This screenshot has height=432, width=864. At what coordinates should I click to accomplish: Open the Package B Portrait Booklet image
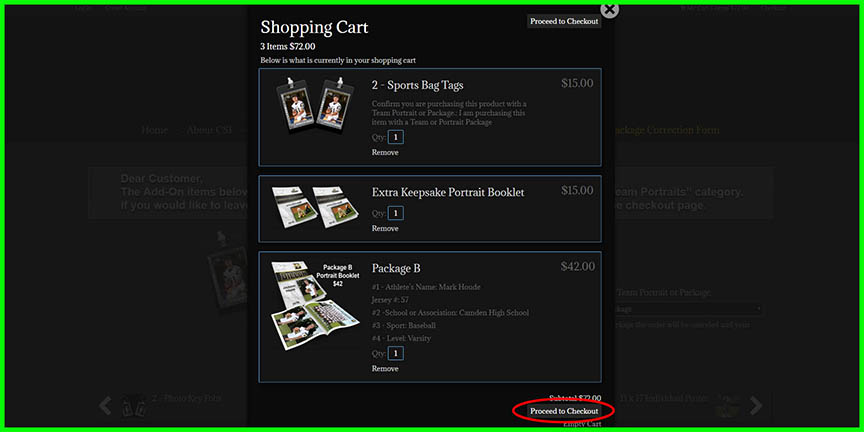click(x=316, y=305)
